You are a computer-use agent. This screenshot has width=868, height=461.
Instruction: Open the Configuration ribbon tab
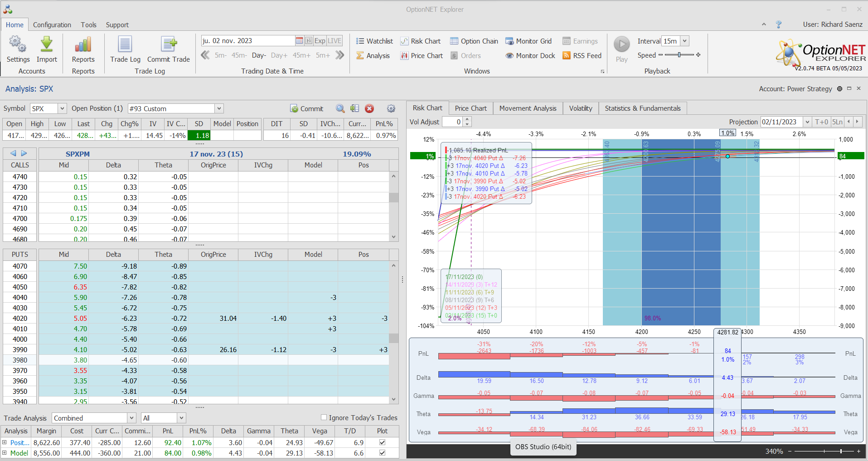(x=52, y=25)
